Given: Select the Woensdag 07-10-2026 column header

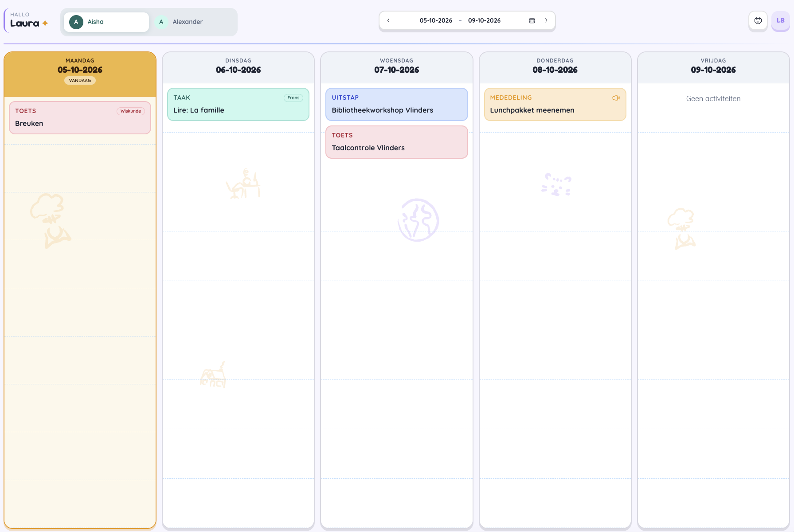Looking at the screenshot, I should 397,67.
